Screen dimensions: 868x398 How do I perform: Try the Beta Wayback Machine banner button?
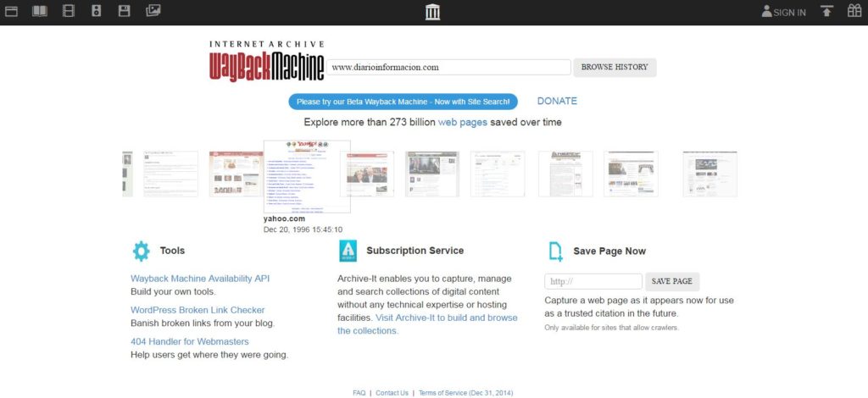point(403,102)
